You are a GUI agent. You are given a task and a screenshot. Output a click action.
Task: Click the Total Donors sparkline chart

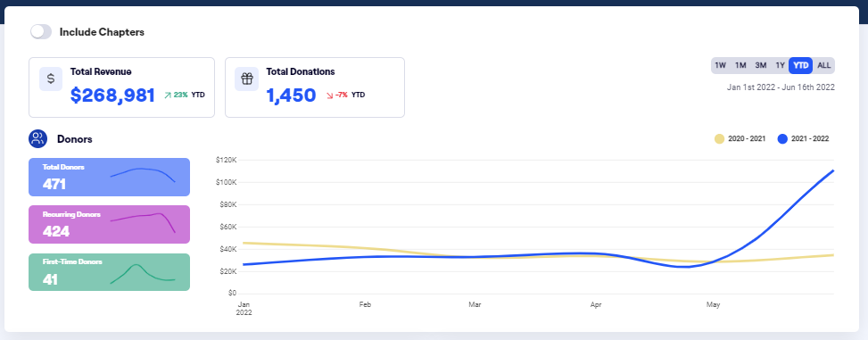point(143,175)
